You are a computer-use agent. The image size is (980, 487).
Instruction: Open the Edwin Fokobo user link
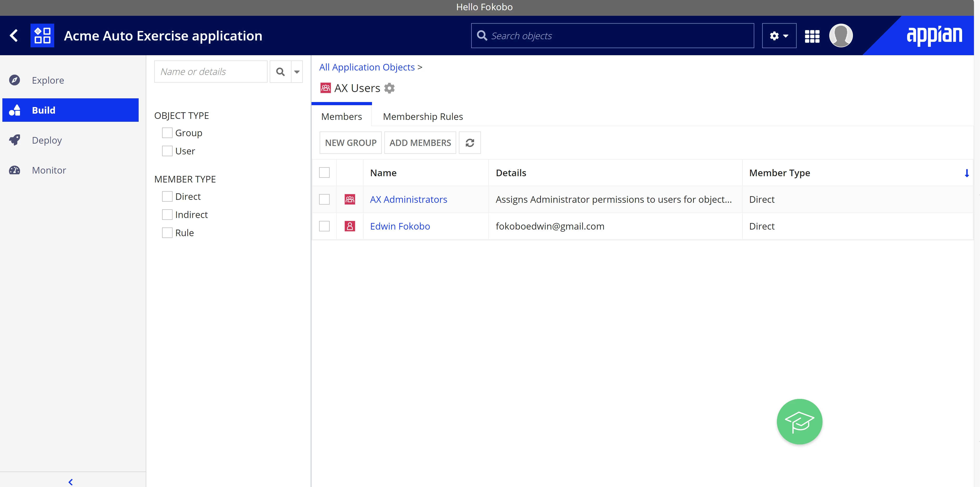(x=400, y=226)
